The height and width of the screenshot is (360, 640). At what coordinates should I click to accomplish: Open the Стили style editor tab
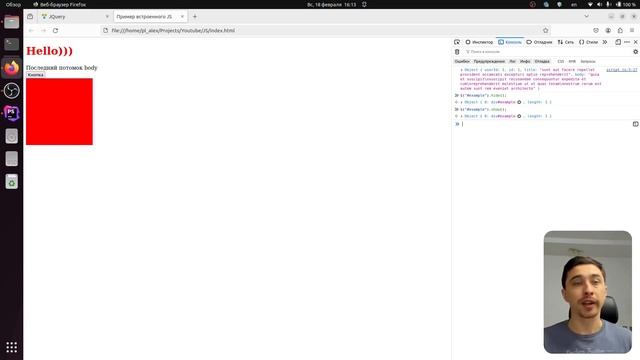coord(588,42)
